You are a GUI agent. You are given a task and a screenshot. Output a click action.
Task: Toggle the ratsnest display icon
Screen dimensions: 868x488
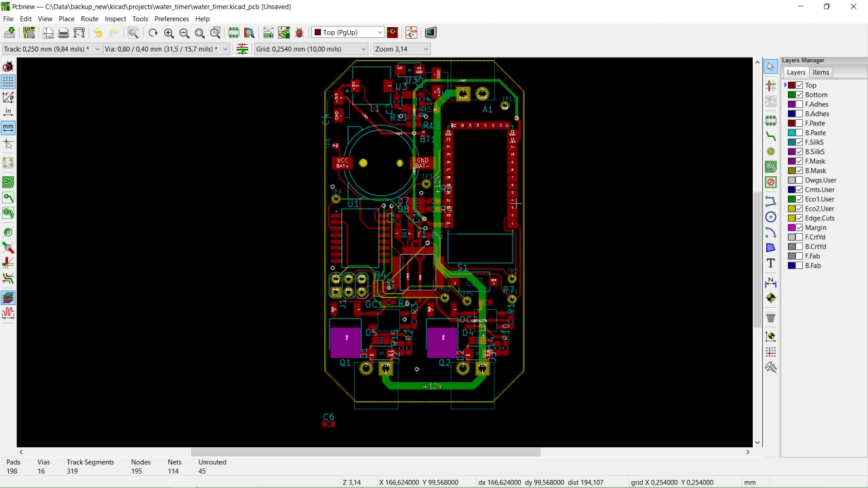coord(8,163)
